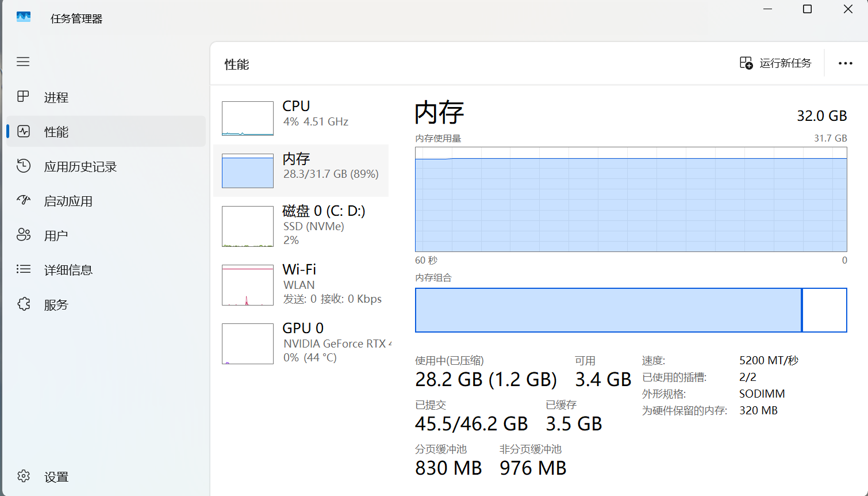This screenshot has width=868, height=496.
Task: Open the 用户 users icon
Action: point(23,235)
